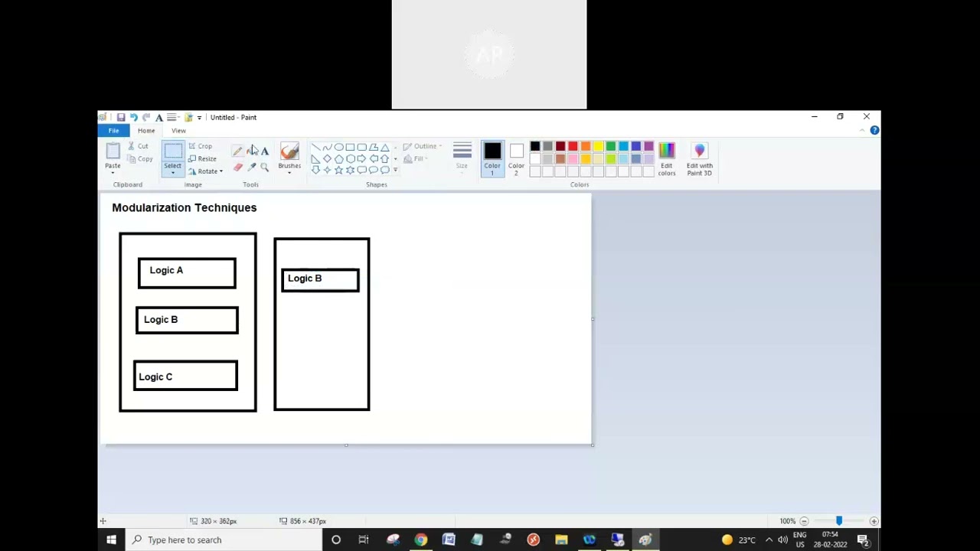The width and height of the screenshot is (980, 551).
Task: Open Paint help question mark icon
Action: [x=874, y=130]
